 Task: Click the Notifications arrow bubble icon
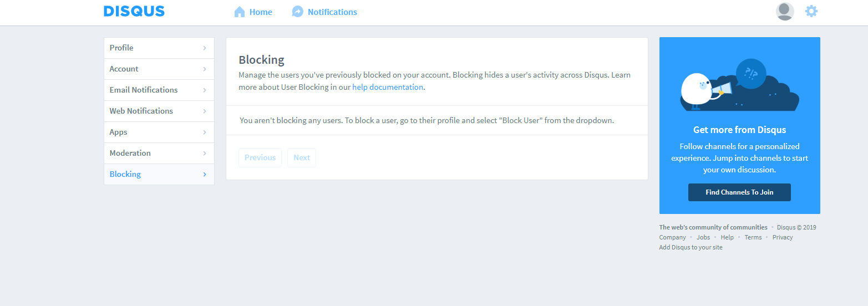coord(298,12)
